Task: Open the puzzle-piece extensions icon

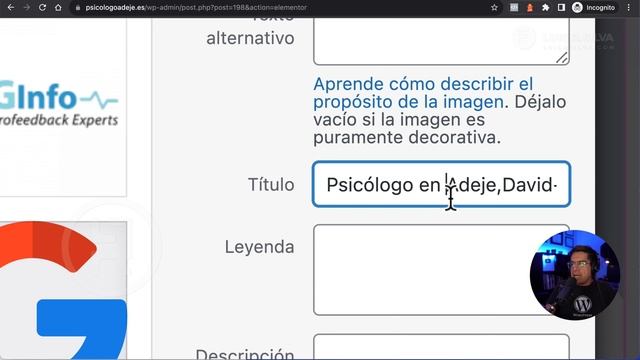Action: (546, 8)
